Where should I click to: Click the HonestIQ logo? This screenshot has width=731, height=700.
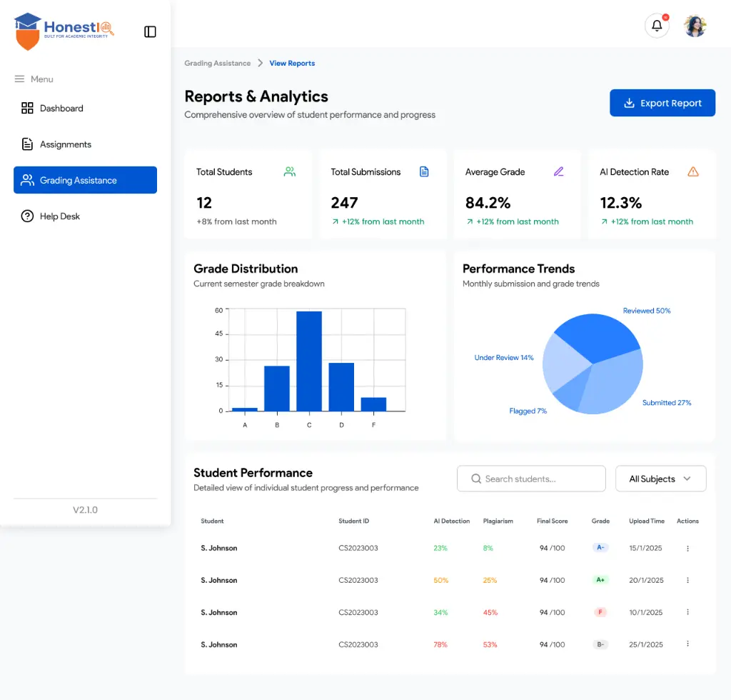pos(64,31)
